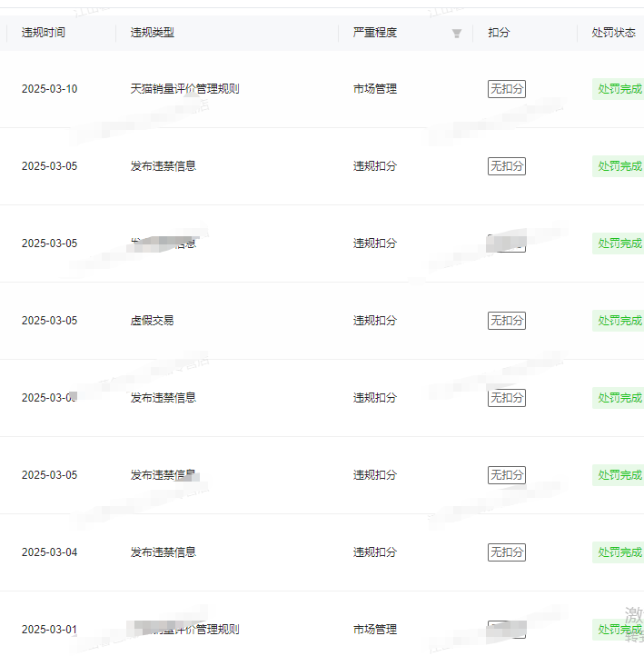Click 处罚完成 status in the 2025-03-10 row

coord(619,89)
